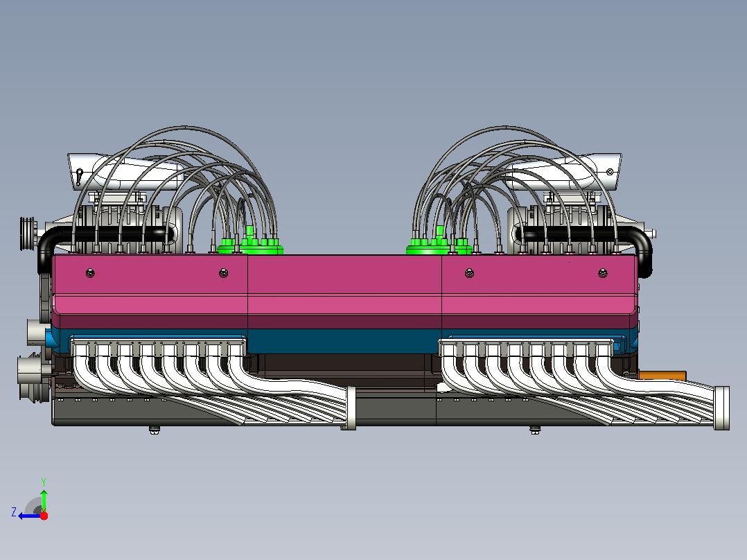Click the gray rotation arc on orientation triad
747x560 pixels.
click(x=33, y=506)
